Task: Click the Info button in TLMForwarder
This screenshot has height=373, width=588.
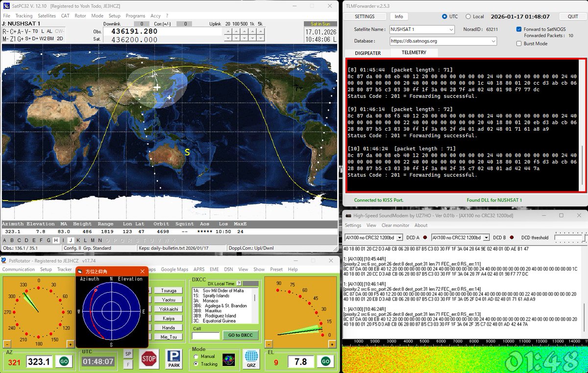Action: pyautogui.click(x=399, y=16)
